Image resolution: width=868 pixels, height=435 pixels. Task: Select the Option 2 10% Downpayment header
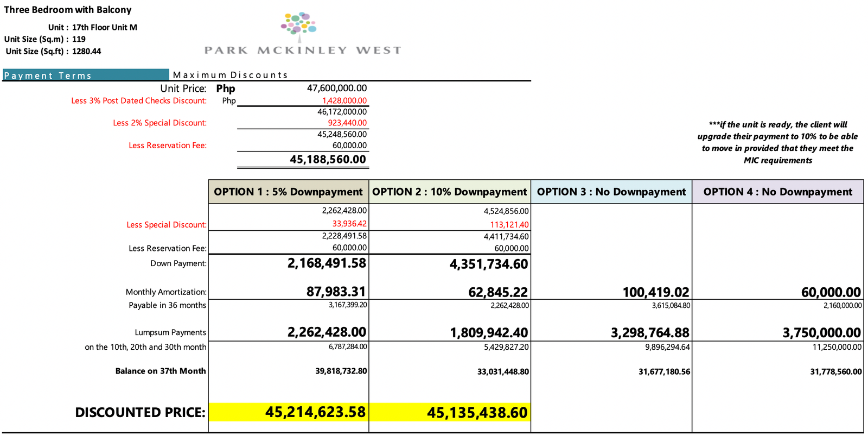(449, 192)
